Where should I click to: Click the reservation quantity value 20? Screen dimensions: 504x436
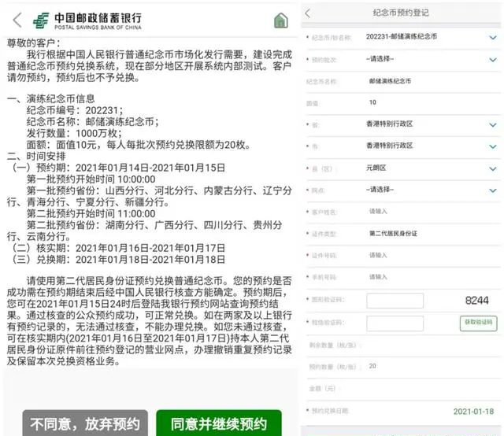[x=372, y=366]
